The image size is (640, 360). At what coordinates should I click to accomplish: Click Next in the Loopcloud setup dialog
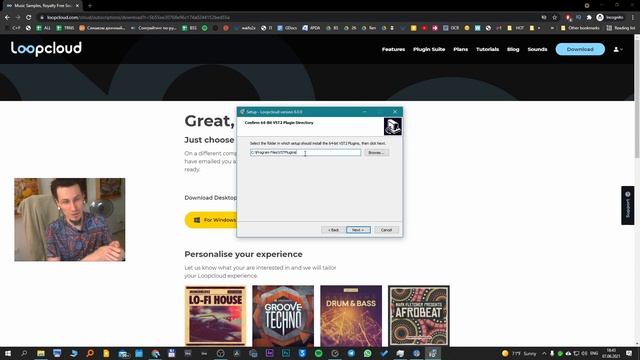coord(358,230)
